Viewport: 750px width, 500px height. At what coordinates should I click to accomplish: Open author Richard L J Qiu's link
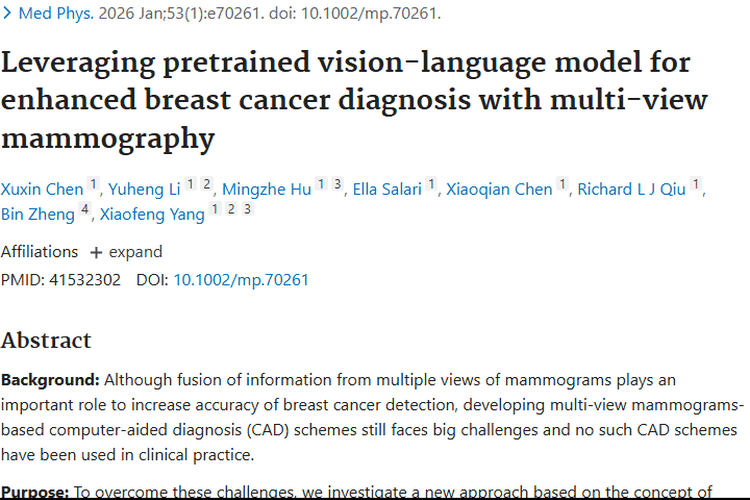(633, 189)
